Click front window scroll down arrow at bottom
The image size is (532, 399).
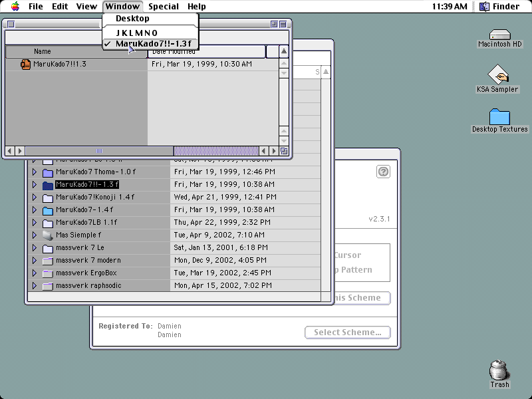pyautogui.click(x=284, y=141)
